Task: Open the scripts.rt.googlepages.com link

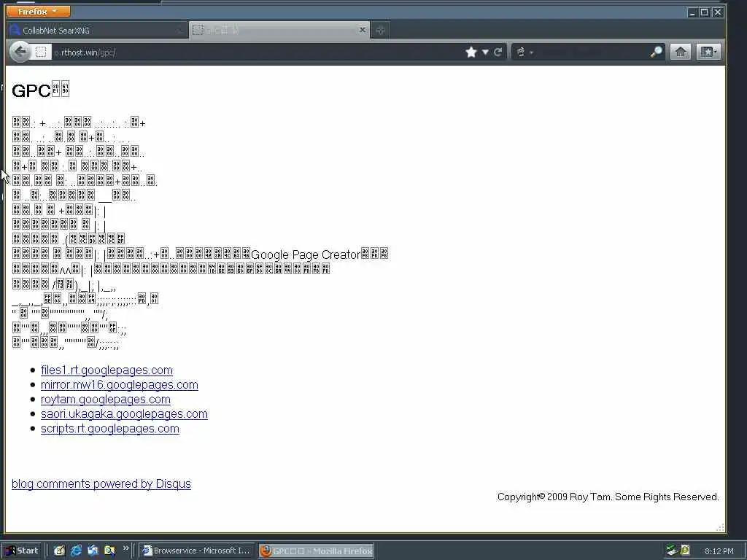Action: pyautogui.click(x=110, y=429)
